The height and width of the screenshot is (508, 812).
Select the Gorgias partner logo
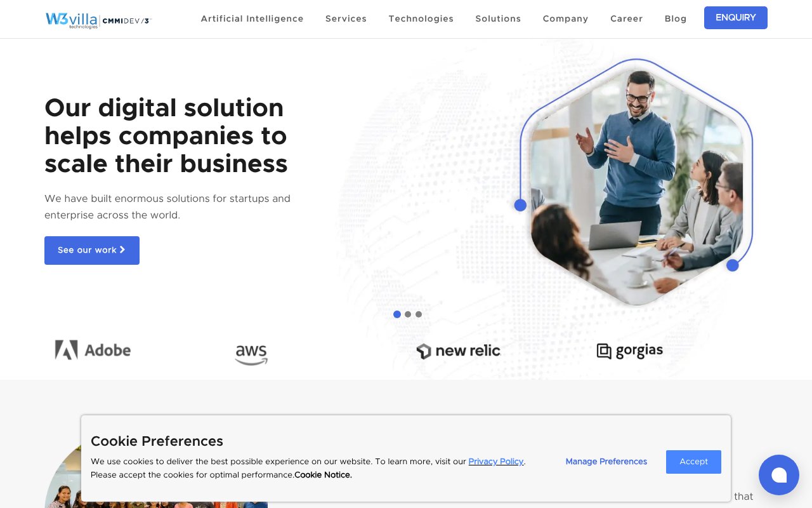(629, 351)
